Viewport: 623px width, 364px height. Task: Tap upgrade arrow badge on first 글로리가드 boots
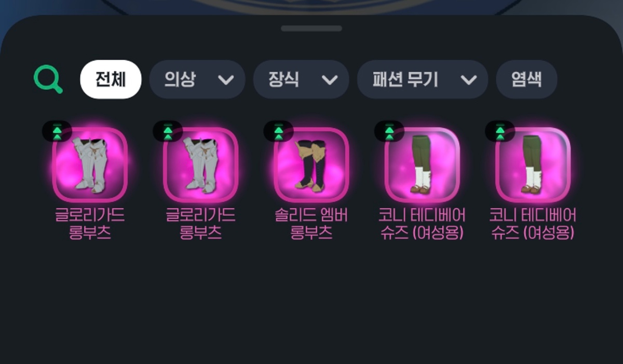57,131
